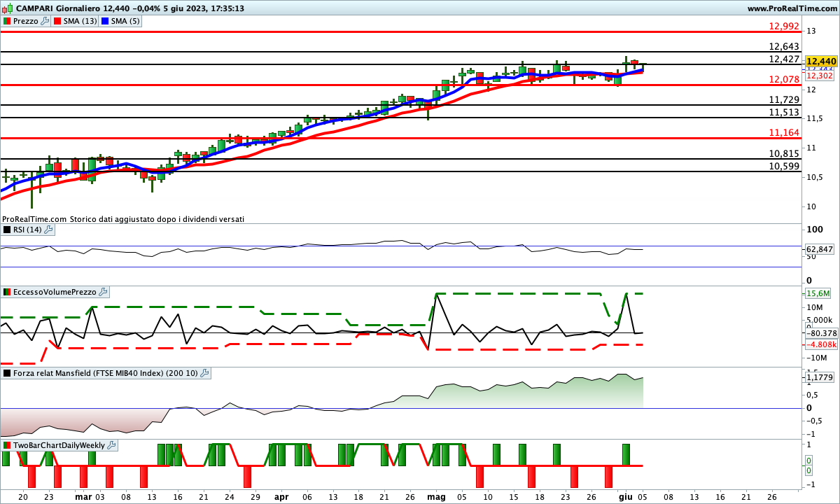This screenshot has width=840, height=504.
Task: Click the 12,427 price level label
Action: pyautogui.click(x=784, y=59)
